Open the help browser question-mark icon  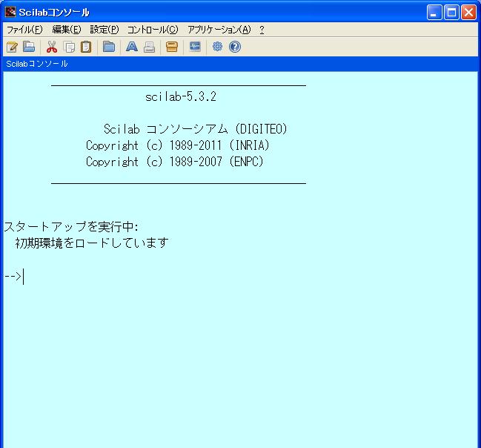235,47
